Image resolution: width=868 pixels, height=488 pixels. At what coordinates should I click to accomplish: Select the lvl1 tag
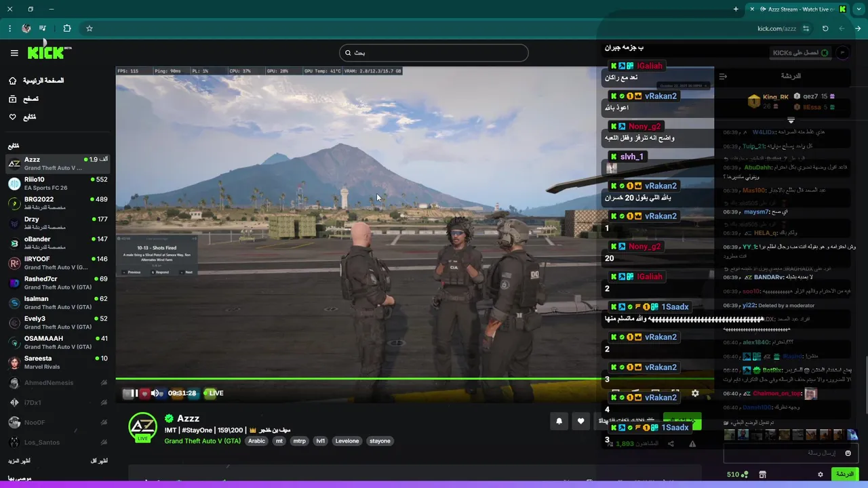321,441
